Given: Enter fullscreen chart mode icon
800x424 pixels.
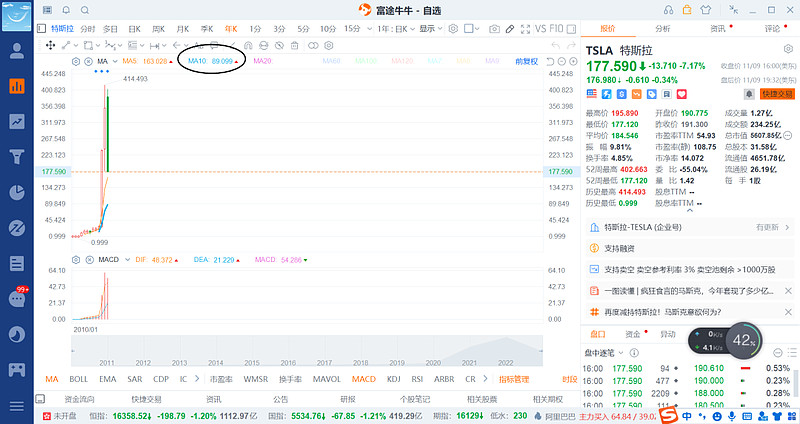Looking at the screenshot, I should click(x=525, y=29).
